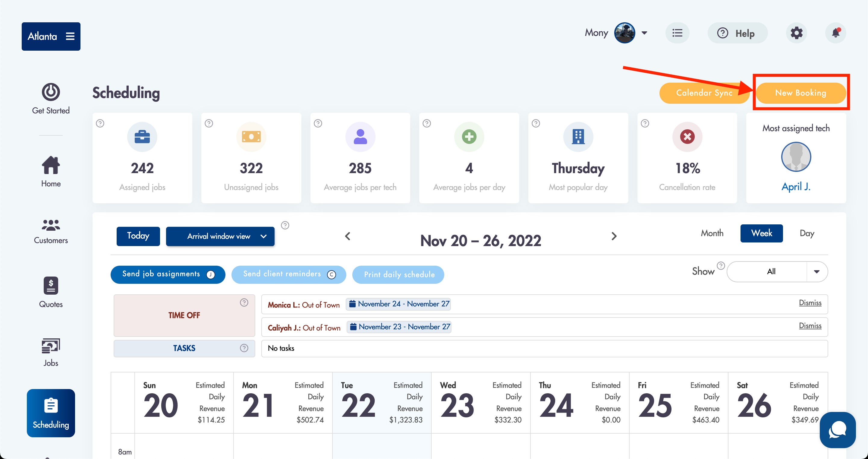Switch calendar to Day view
The height and width of the screenshot is (459, 868).
click(807, 233)
